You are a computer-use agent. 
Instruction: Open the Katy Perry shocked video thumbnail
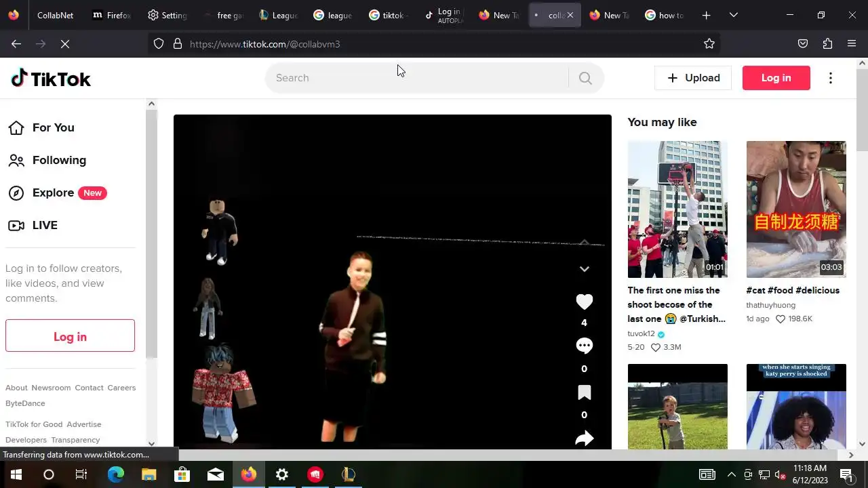pos(796,407)
